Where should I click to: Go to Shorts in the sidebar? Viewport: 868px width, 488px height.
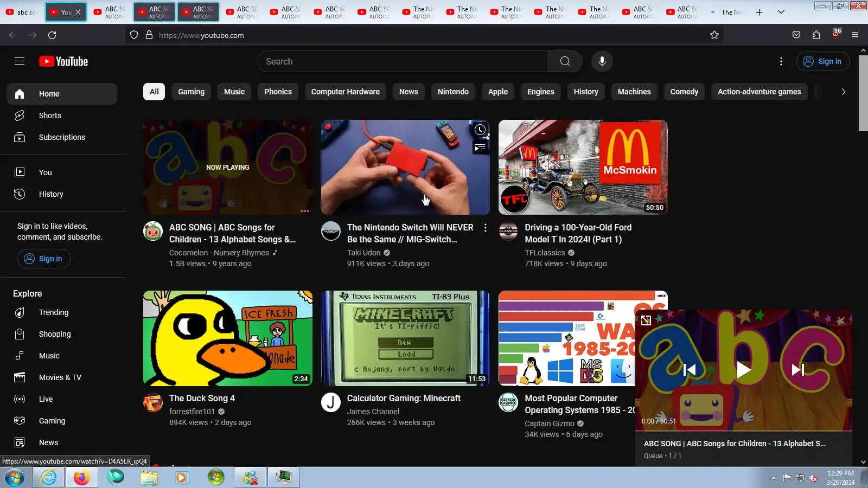pyautogui.click(x=62, y=115)
